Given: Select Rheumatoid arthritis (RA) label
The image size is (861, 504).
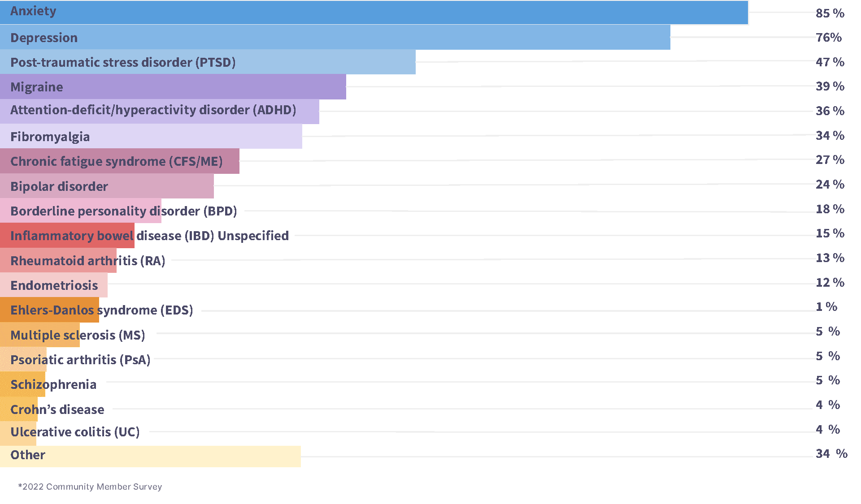Looking at the screenshot, I should tap(87, 261).
